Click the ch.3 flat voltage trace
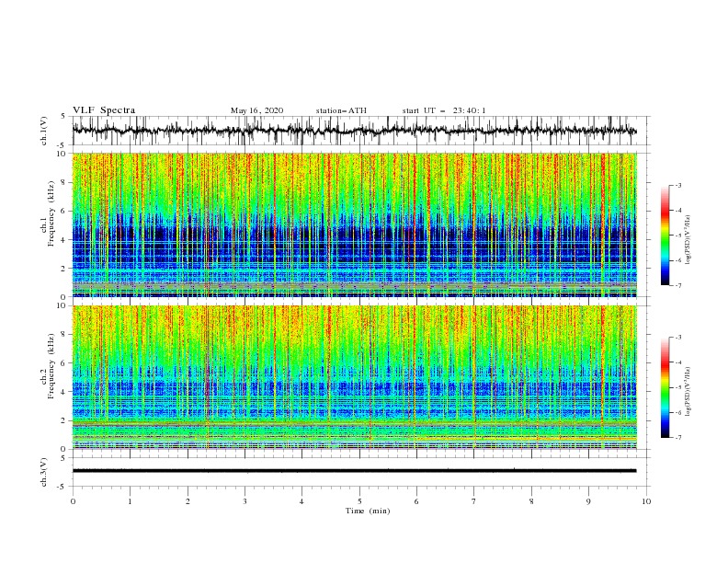 tap(354, 471)
